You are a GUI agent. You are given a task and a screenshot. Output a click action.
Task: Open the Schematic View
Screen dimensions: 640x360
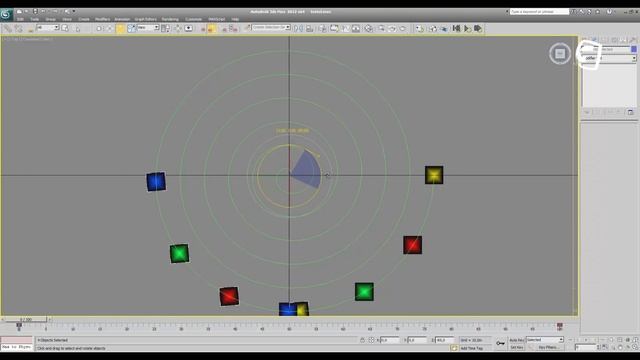(356, 29)
